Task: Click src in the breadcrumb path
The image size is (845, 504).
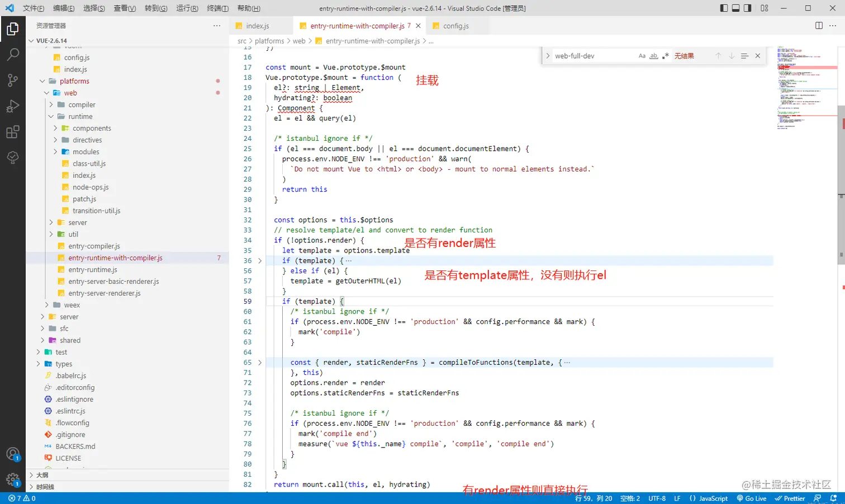Action: [242, 41]
